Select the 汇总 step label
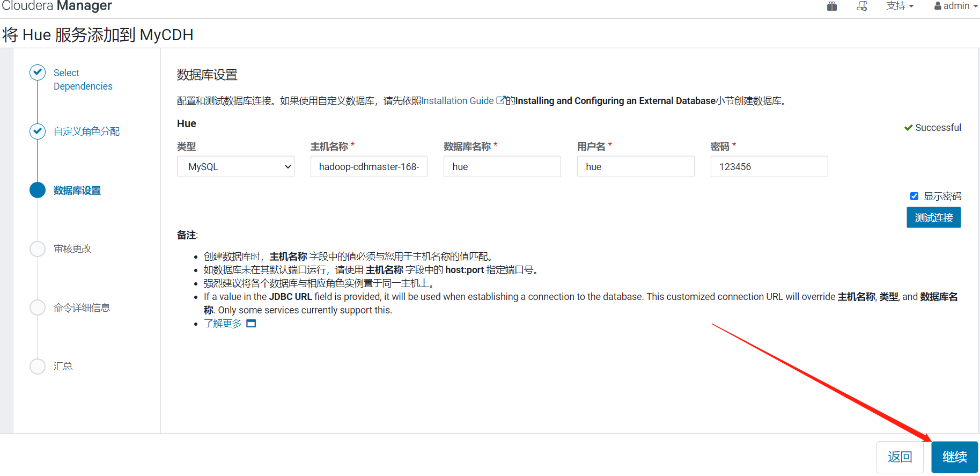The height and width of the screenshot is (476, 980). 63,367
